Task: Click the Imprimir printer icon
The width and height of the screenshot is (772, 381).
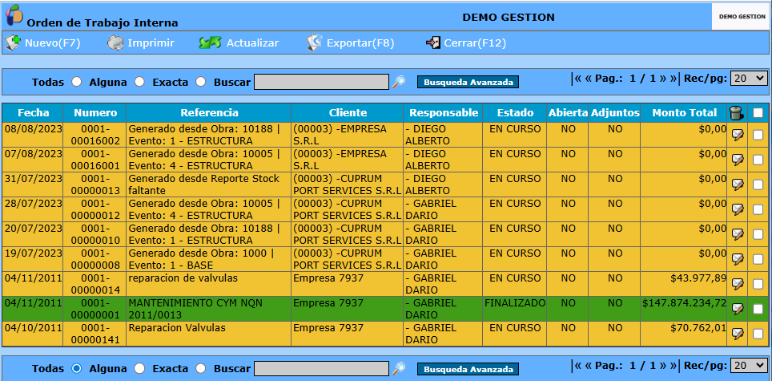Action: [115, 43]
